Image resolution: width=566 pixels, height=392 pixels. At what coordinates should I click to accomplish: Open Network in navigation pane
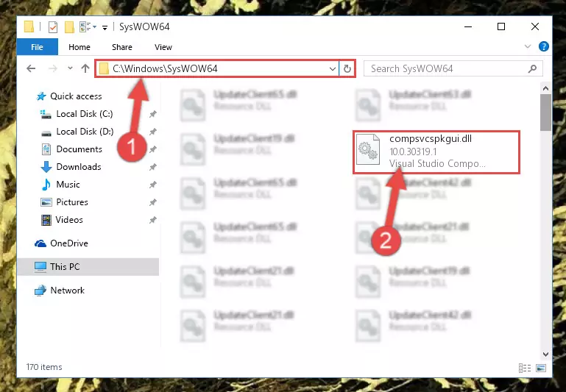click(67, 291)
